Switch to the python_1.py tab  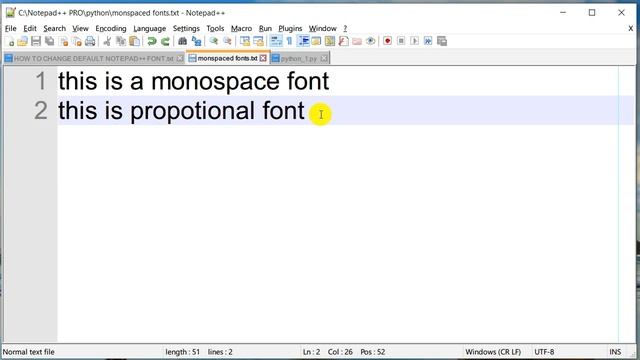click(299, 59)
